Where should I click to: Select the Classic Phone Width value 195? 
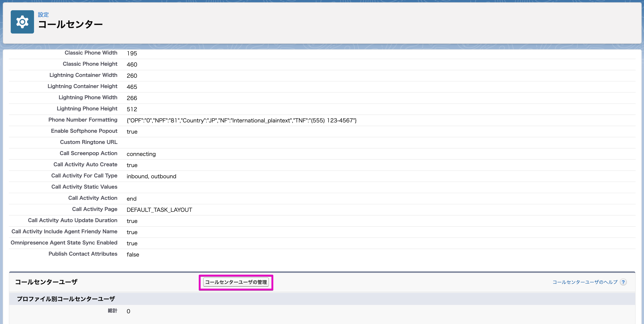[x=132, y=53]
